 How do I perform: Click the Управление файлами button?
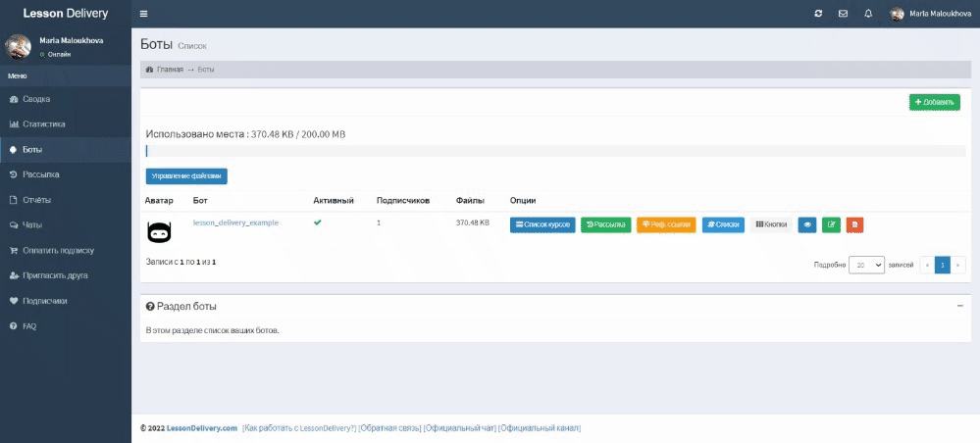tap(186, 176)
